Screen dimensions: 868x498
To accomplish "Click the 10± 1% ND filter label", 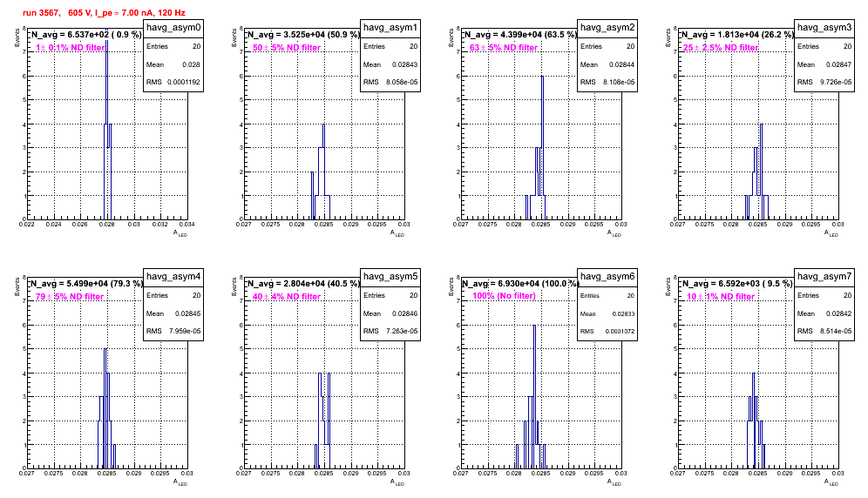I will pos(721,297).
